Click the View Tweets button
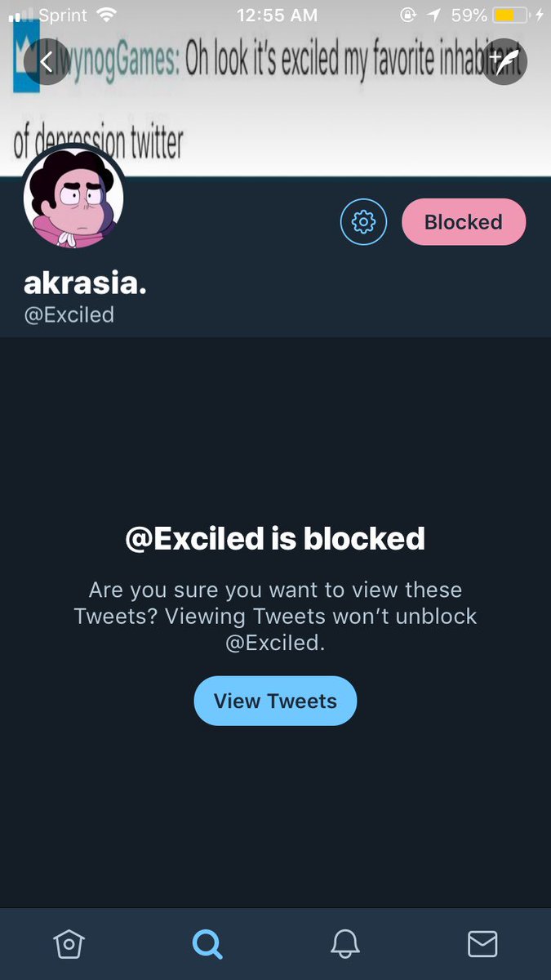The height and width of the screenshot is (980, 551). [275, 701]
